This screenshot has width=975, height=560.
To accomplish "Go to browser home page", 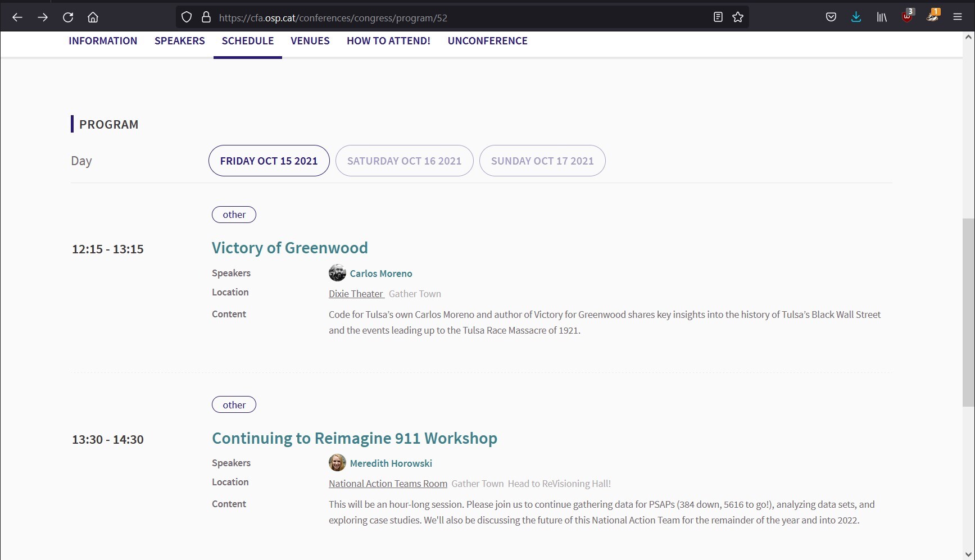I will click(93, 17).
